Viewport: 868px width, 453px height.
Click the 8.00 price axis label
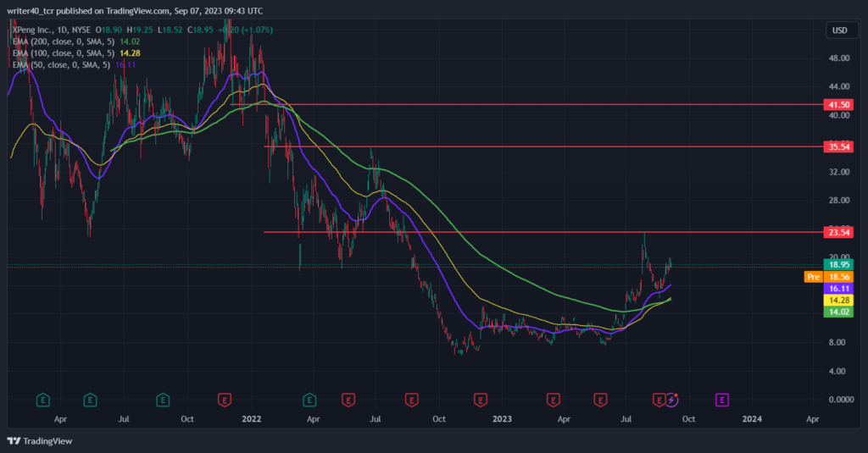click(837, 342)
